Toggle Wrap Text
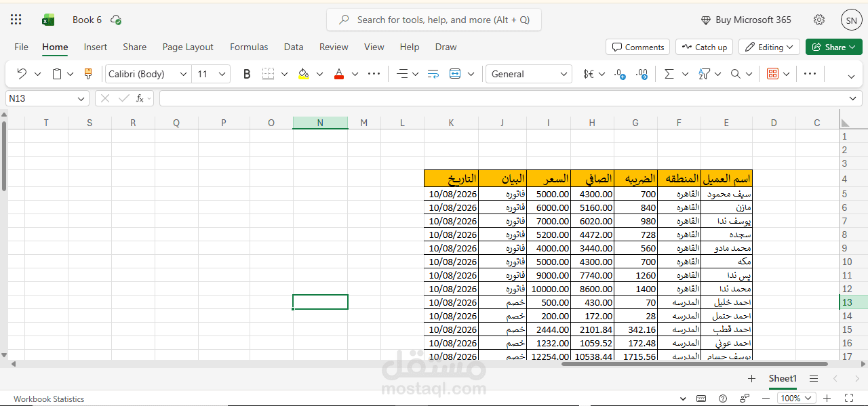868x406 pixels. 433,74
